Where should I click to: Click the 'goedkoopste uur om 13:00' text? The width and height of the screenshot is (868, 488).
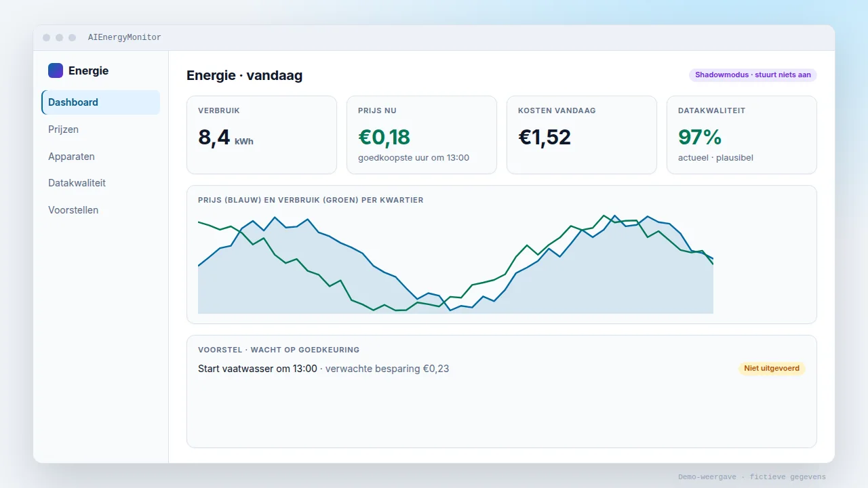click(414, 158)
